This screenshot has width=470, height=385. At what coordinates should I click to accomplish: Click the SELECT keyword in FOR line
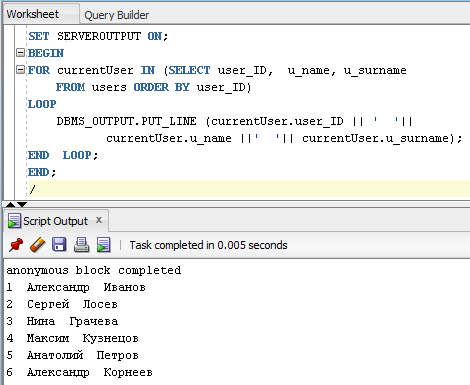(189, 70)
